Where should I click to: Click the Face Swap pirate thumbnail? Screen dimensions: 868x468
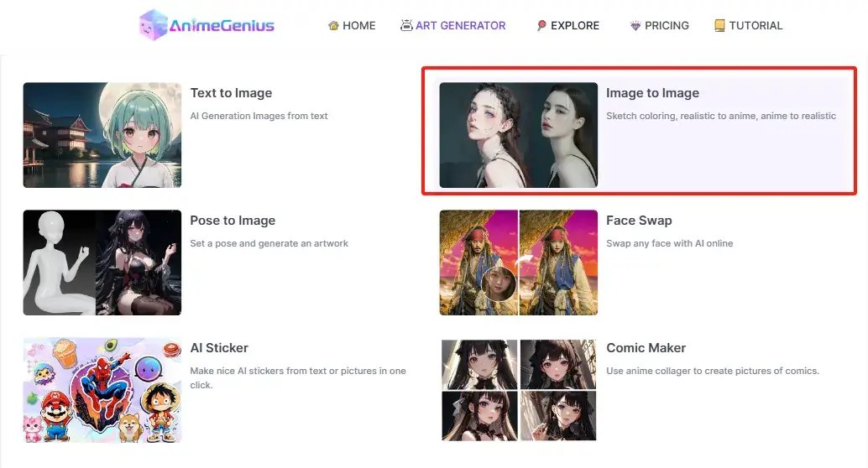pos(519,263)
